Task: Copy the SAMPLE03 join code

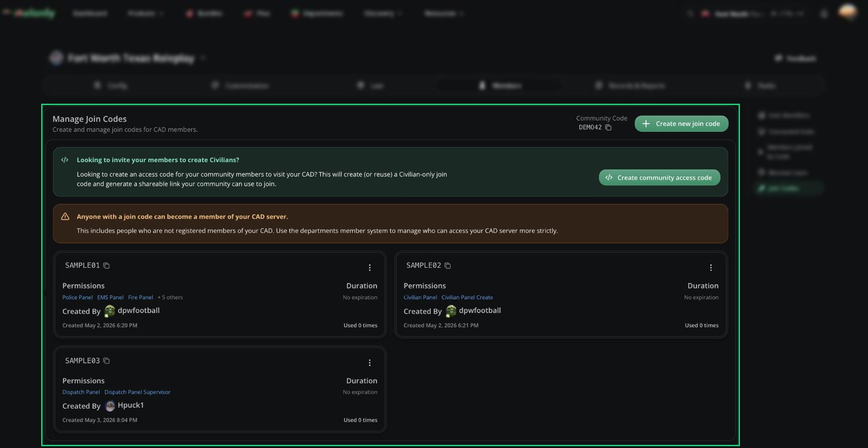Action: click(106, 361)
